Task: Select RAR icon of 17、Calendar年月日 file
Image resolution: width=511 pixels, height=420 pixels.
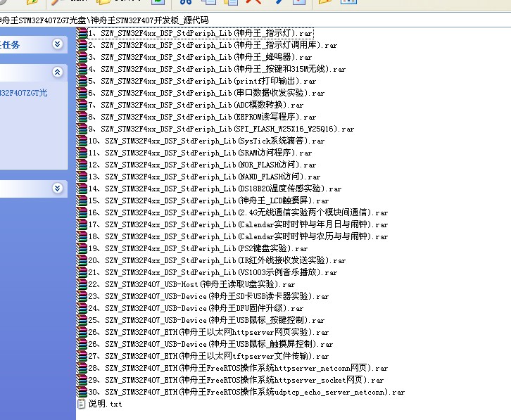Action: tap(82, 224)
